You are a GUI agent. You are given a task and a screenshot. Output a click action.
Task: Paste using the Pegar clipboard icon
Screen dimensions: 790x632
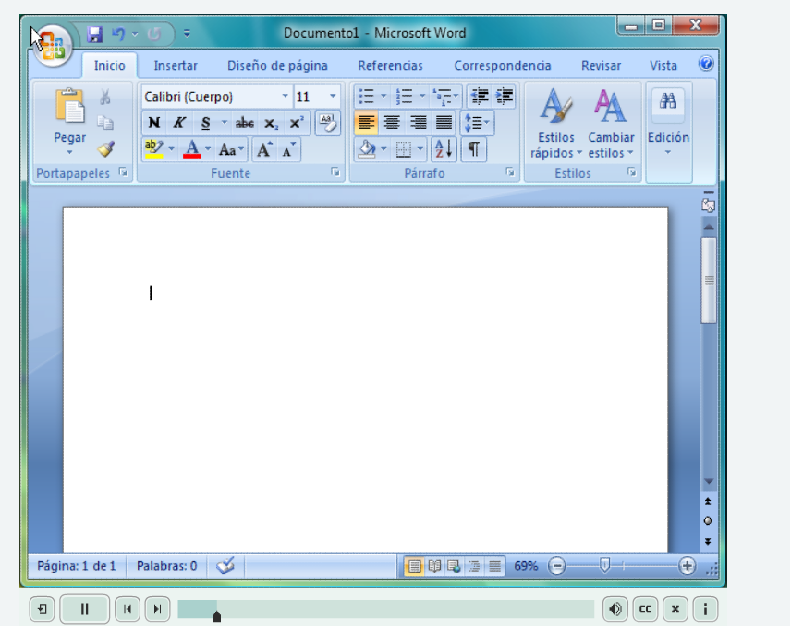click(70, 106)
